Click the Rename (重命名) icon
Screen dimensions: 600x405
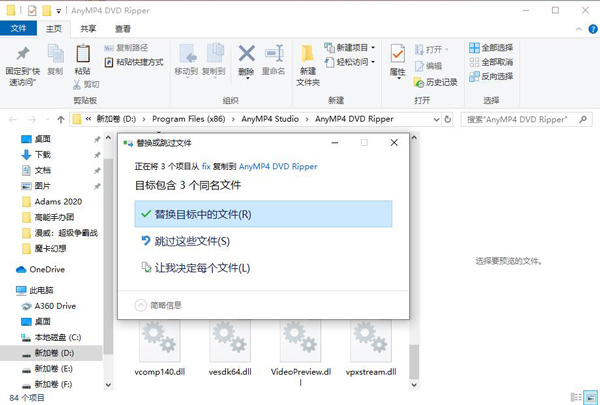[274, 53]
